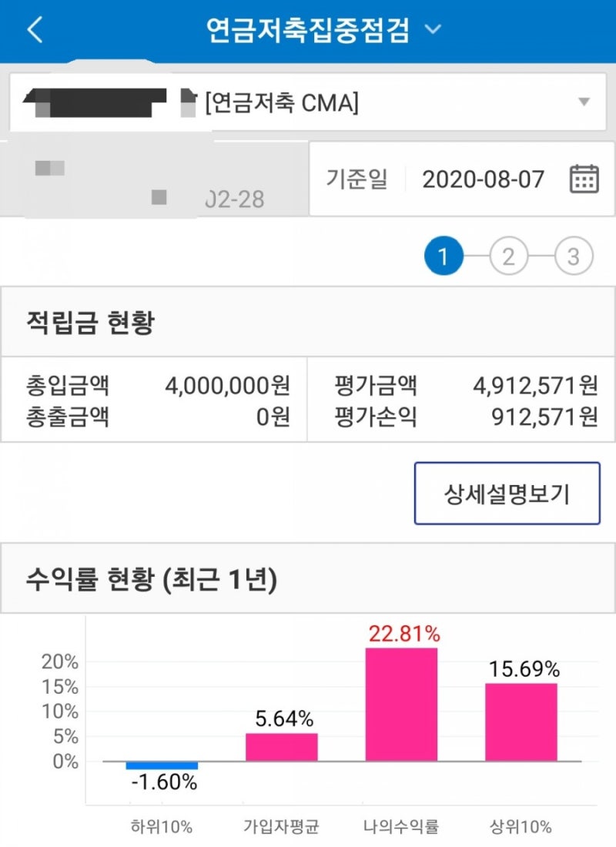This screenshot has width=616, height=847.
Task: Click the 가입자평균 5.64% bar
Action: click(282, 747)
